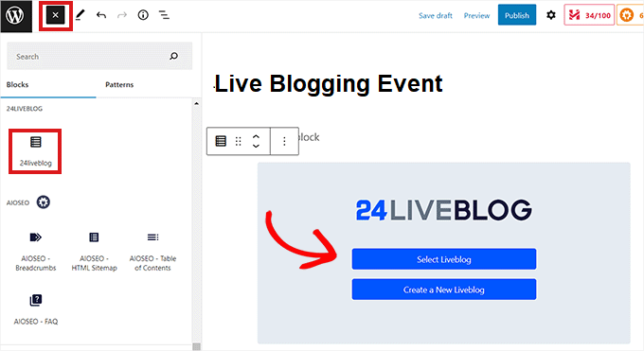Insert AIOSEO - Table of Contents block
The height and width of the screenshot is (351, 644).
click(152, 252)
